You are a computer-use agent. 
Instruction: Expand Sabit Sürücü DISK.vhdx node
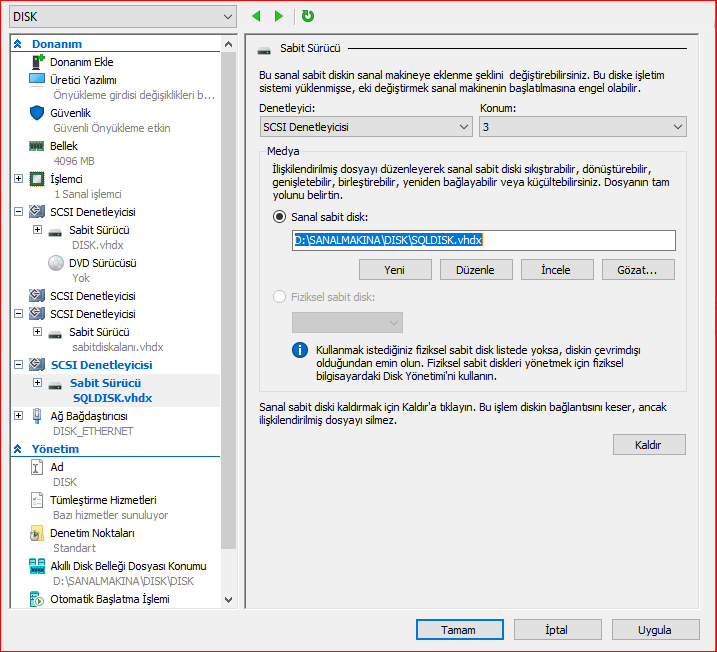(x=37, y=230)
